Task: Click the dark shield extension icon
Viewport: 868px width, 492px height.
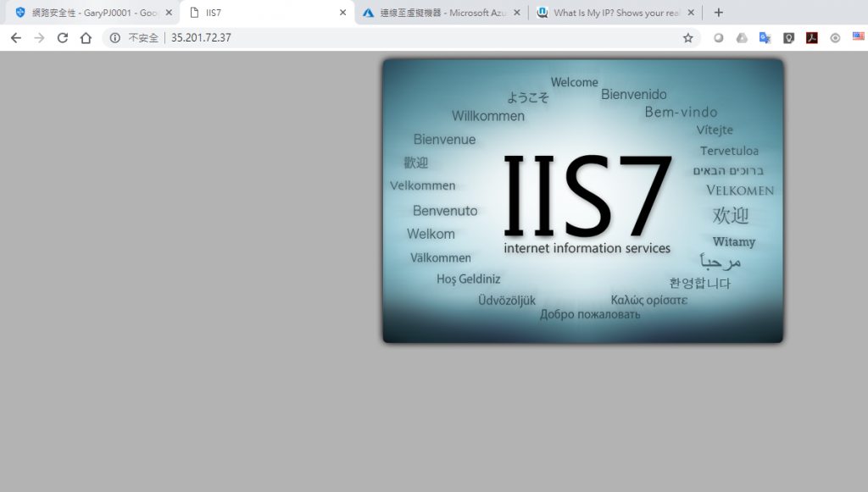Action: tap(789, 37)
